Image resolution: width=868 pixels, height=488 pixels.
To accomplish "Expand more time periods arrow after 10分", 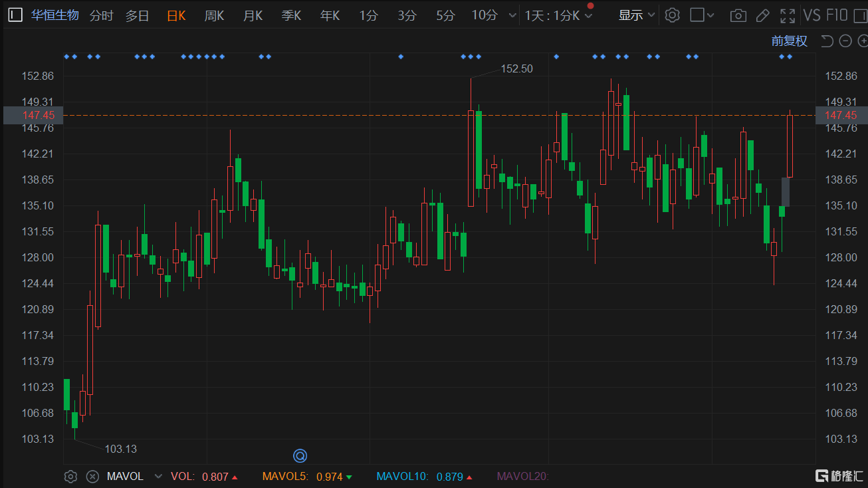I will coord(512,15).
